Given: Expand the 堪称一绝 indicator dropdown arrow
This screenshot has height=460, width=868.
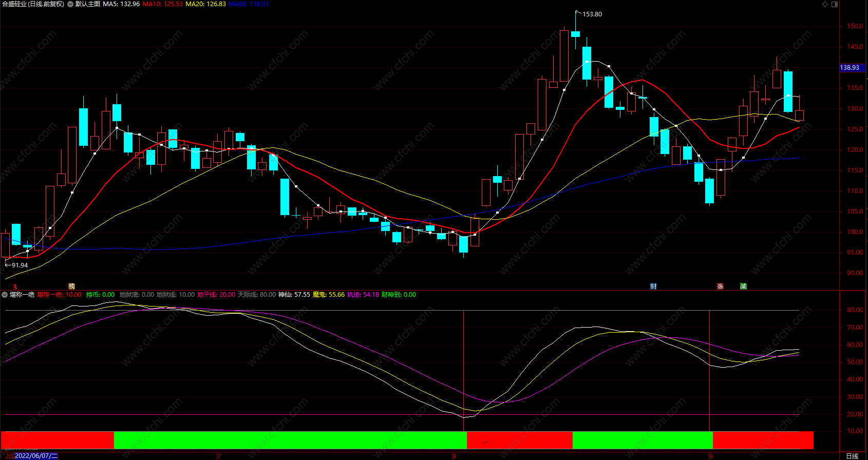Looking at the screenshot, I should pos(5,295).
